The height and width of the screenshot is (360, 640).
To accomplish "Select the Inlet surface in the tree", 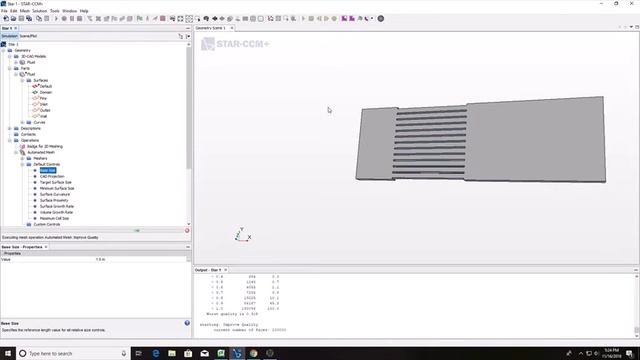I will (44, 104).
